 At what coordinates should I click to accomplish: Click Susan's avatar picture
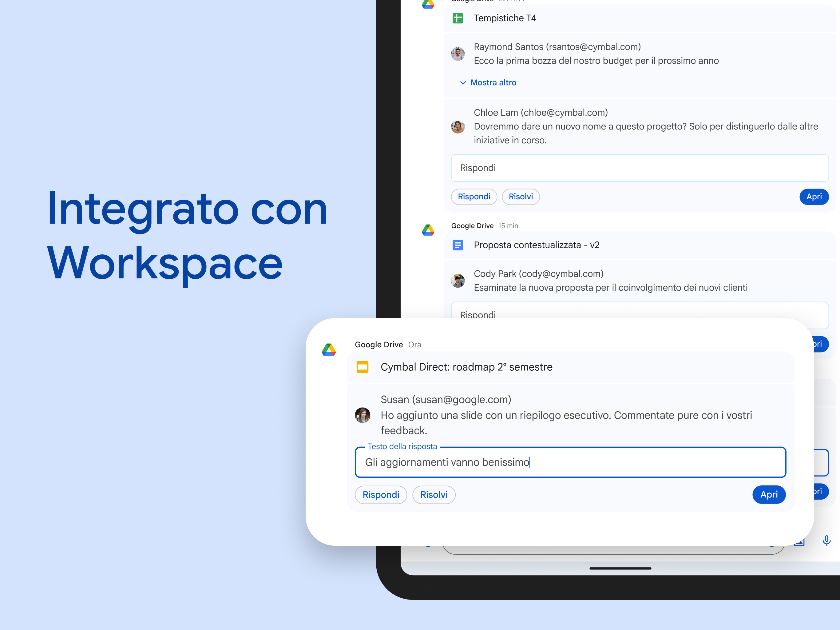(362, 415)
